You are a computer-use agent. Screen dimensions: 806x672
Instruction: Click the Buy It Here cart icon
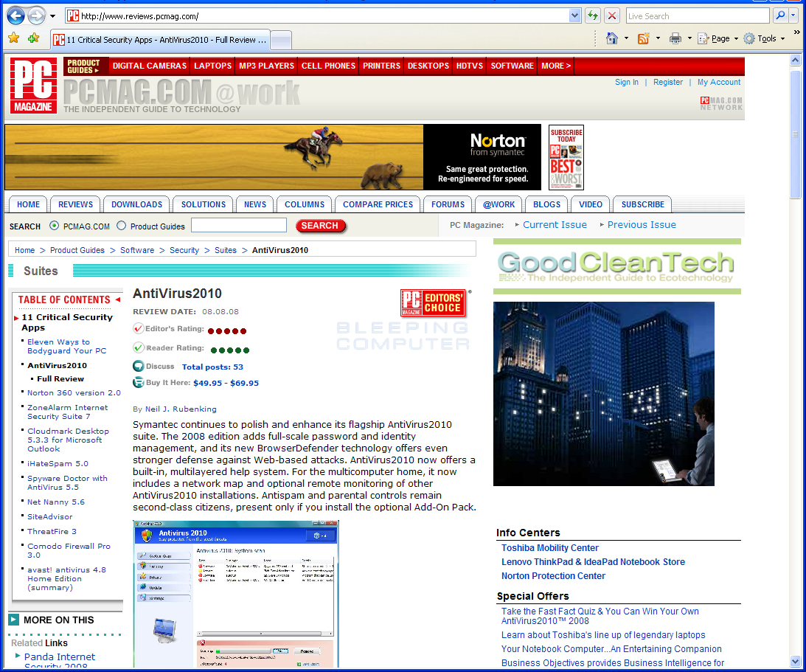tap(139, 383)
